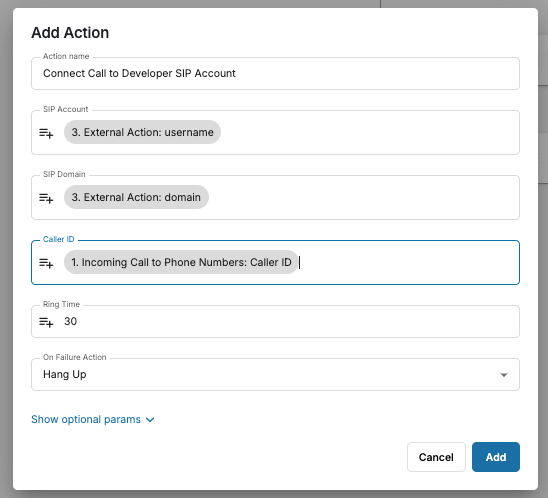Open the Hang Up failure action dropdown
548x498 pixels.
pyautogui.click(x=275, y=375)
